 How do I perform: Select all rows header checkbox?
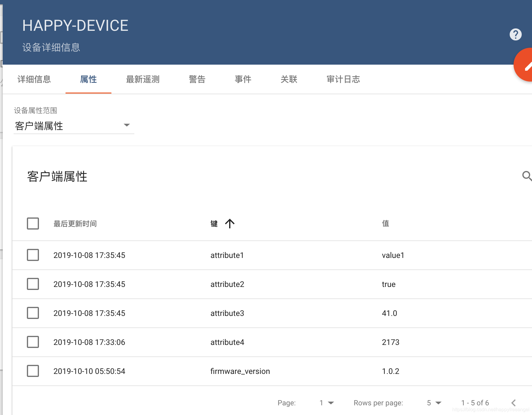[x=33, y=224]
